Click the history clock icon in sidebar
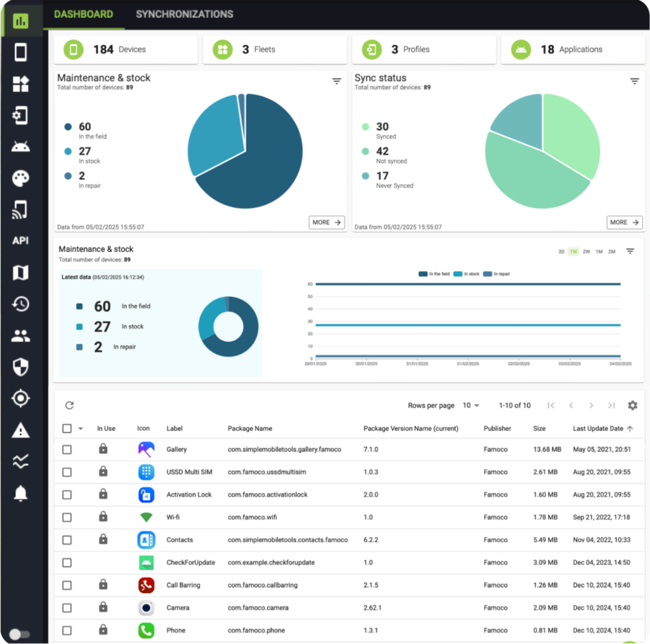 point(20,304)
